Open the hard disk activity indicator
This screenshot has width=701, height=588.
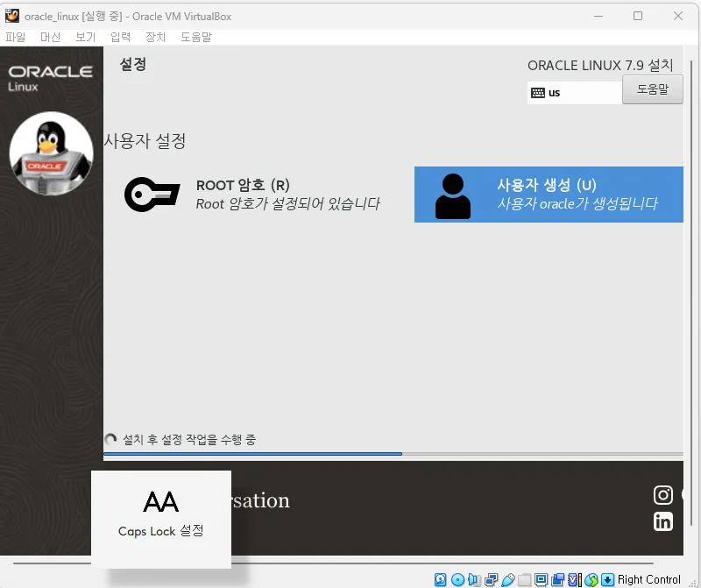[441, 580]
